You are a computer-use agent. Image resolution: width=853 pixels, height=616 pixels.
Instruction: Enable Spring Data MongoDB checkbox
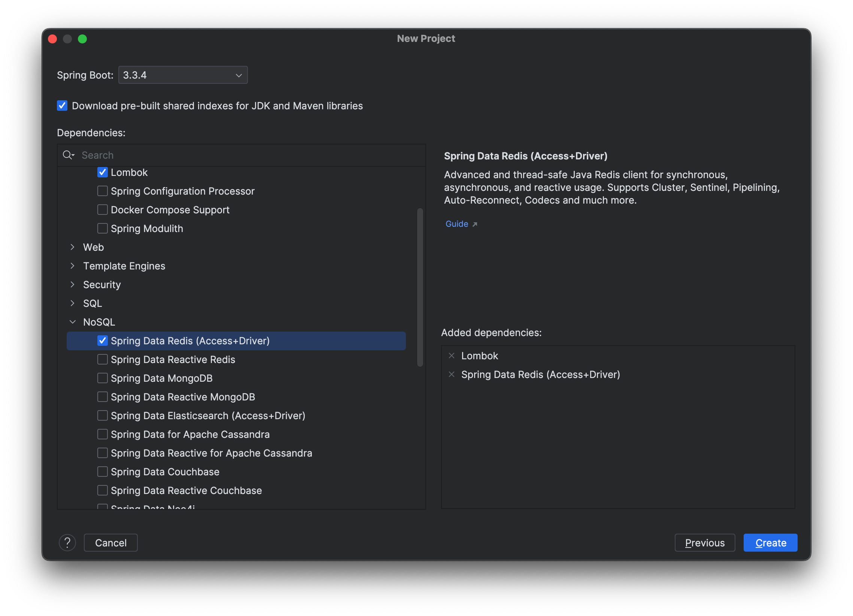tap(102, 378)
